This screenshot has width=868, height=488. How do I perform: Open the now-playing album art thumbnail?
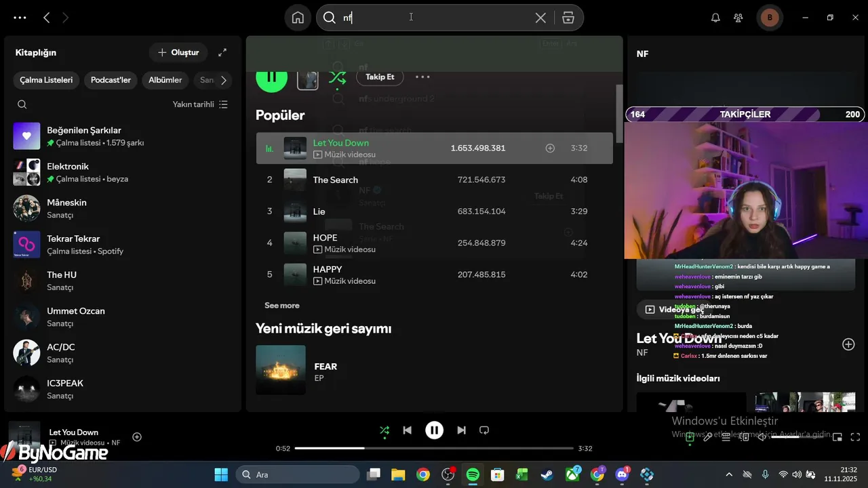coord(24,437)
